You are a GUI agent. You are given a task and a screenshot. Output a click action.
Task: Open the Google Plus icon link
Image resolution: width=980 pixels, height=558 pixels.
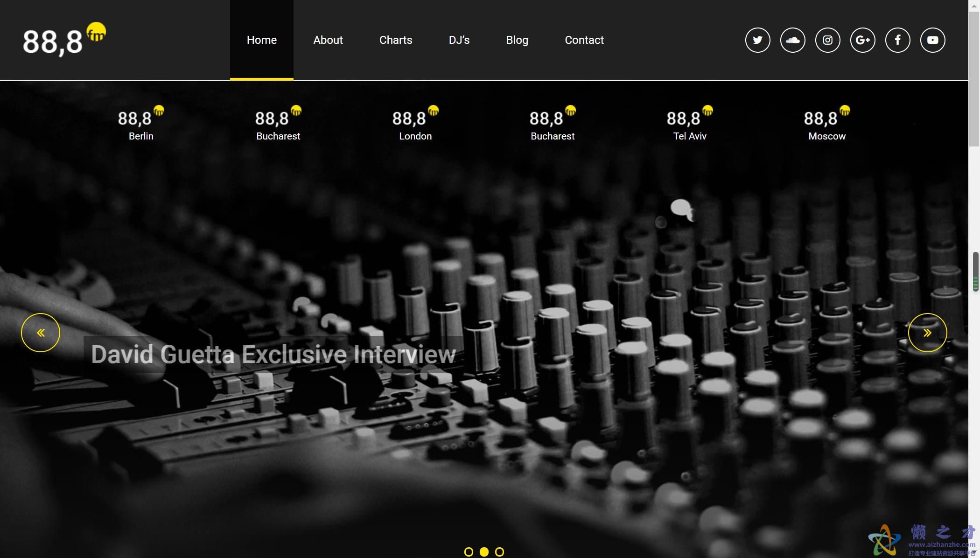tap(862, 40)
